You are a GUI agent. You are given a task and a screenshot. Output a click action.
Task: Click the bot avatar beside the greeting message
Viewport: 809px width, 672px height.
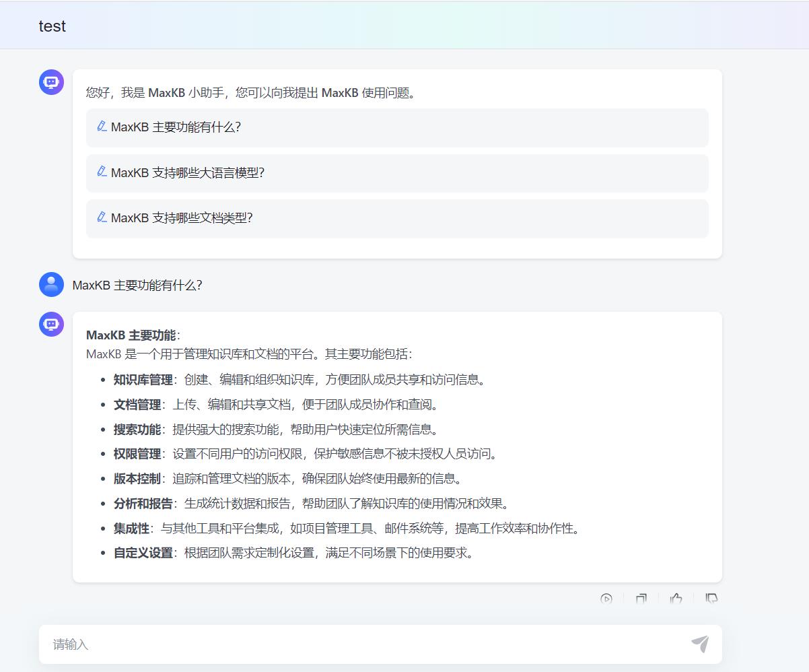[x=51, y=82]
